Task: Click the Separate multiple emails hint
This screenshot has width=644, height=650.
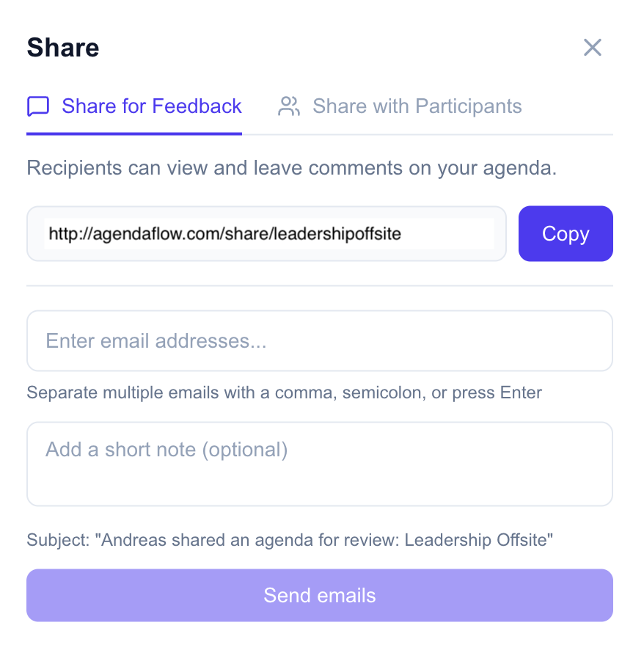Action: click(x=284, y=392)
